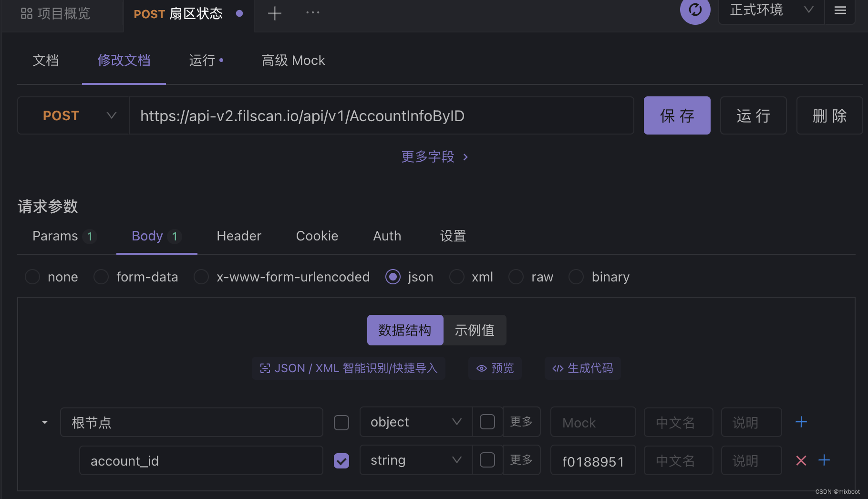Switch to the 修改文档 tab

[x=124, y=61]
